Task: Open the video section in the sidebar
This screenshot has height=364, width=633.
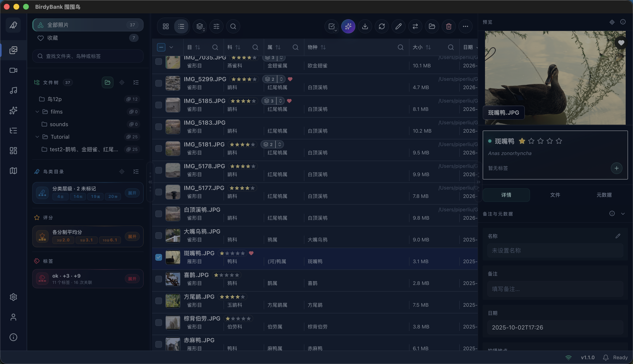Action: [x=13, y=70]
